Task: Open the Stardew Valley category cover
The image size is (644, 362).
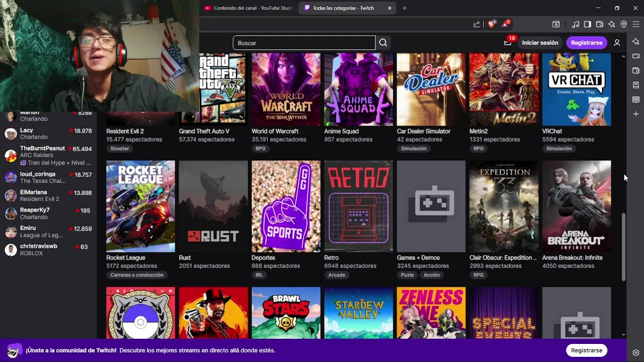Action: click(x=358, y=313)
